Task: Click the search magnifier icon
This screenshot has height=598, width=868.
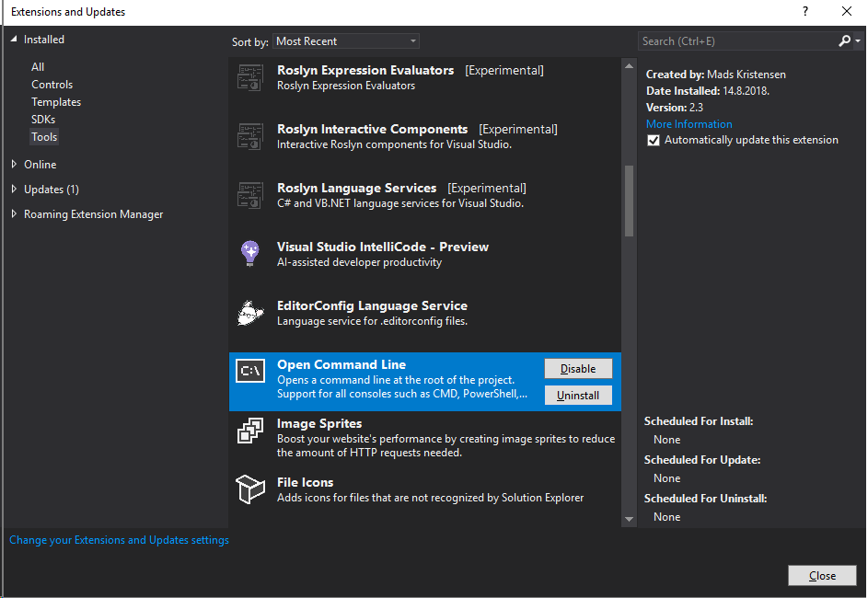Action: [844, 40]
